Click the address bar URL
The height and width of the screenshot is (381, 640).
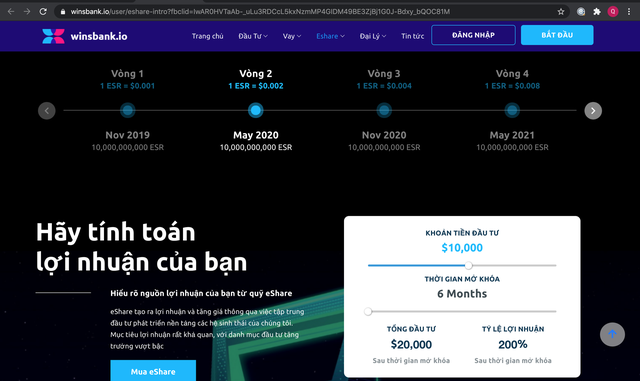click(x=260, y=11)
